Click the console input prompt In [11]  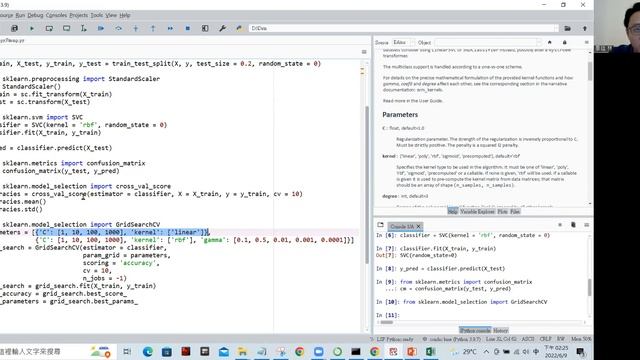coord(388,315)
